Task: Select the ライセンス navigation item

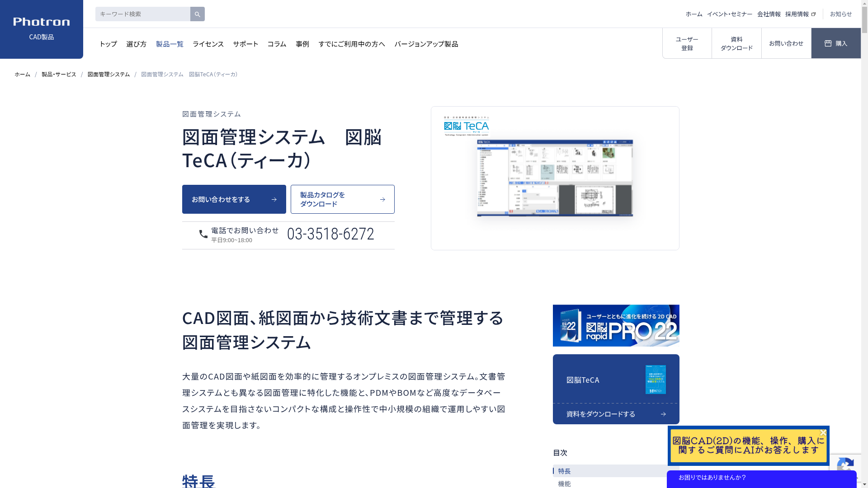Action: (x=208, y=44)
